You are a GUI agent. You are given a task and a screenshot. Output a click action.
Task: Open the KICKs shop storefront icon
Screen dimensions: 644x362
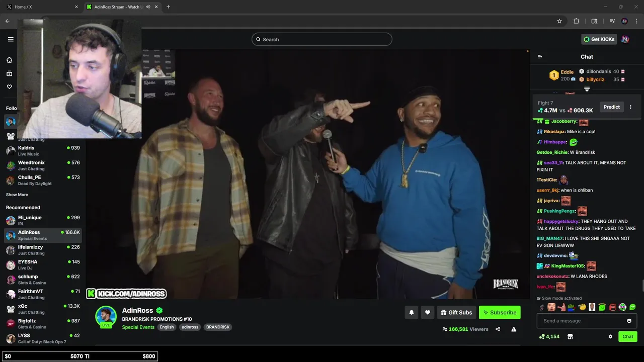click(x=570, y=337)
